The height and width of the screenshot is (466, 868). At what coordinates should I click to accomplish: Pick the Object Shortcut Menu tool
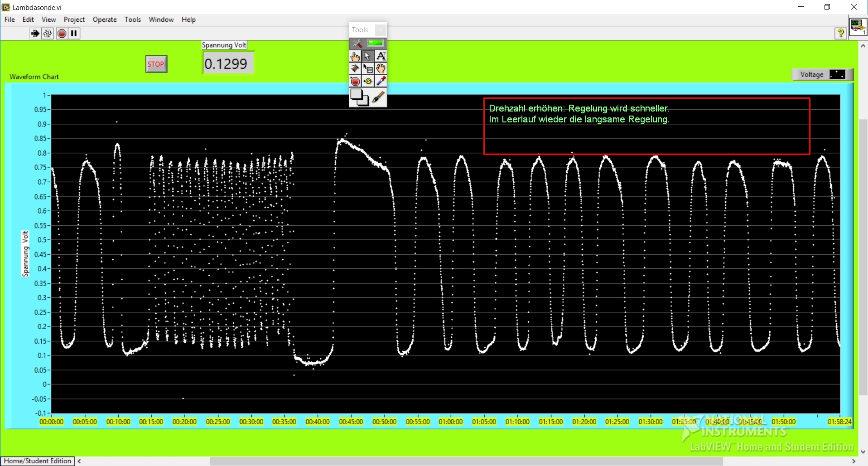pyautogui.click(x=368, y=69)
